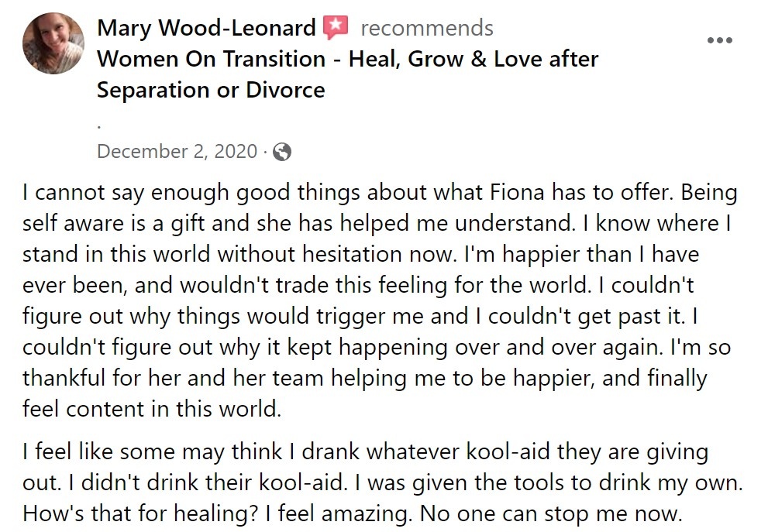Click the first review paragraph's opening line
The height and width of the screenshot is (532, 768).
(x=380, y=192)
